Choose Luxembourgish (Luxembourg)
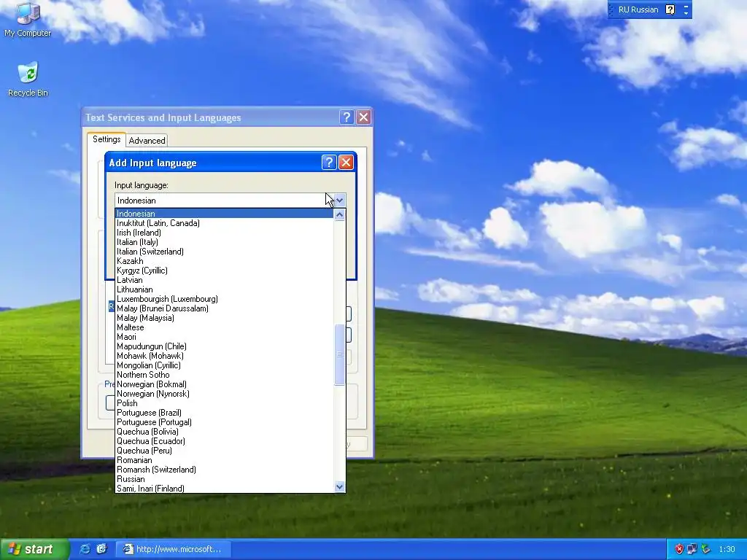This screenshot has width=747, height=560. [225, 299]
